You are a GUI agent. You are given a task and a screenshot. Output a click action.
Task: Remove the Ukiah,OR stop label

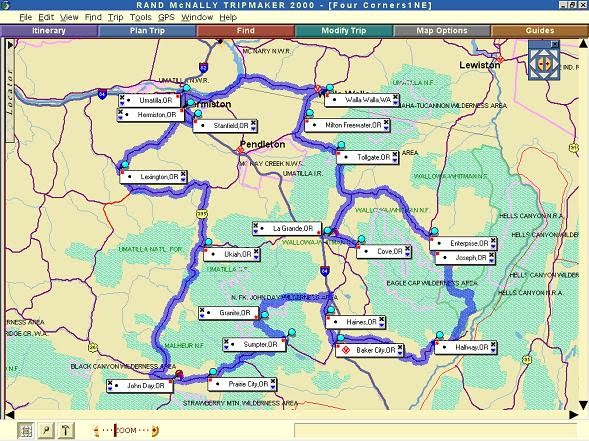pyautogui.click(x=256, y=251)
